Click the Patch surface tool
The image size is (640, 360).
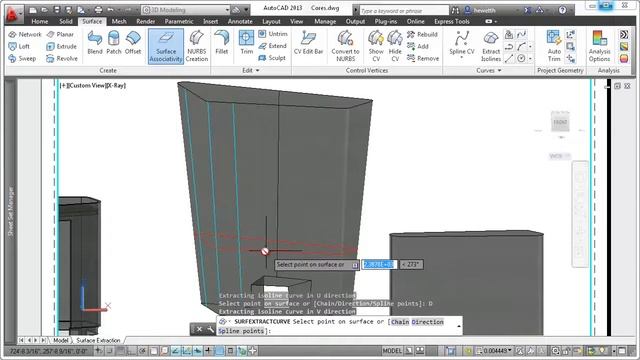[114, 42]
